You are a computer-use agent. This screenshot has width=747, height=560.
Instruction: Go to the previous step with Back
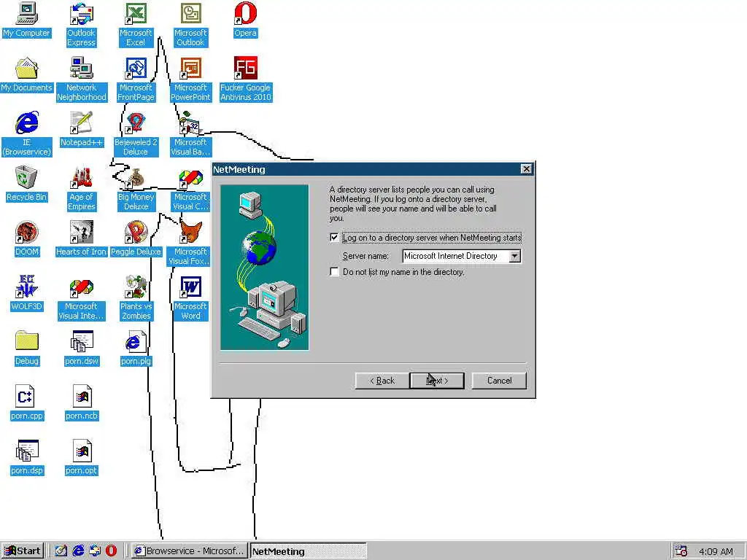coord(382,381)
